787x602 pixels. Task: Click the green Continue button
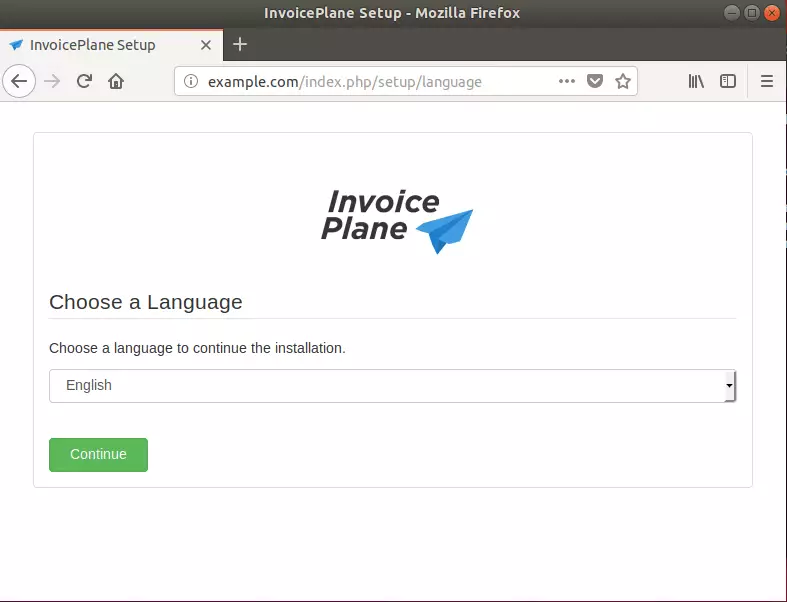[98, 454]
